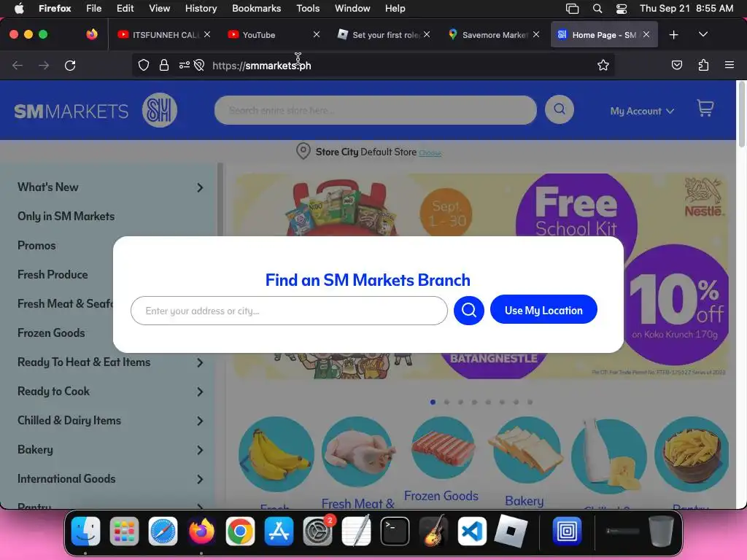Click the milk and cheese dairy thumbnail

click(609, 455)
